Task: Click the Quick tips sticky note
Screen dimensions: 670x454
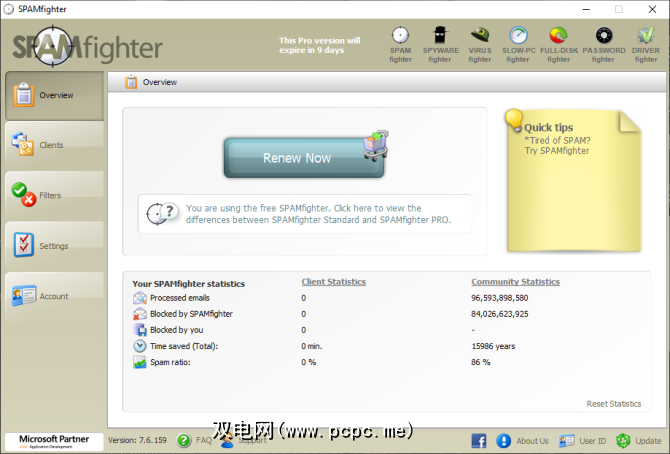Action: pyautogui.click(x=574, y=181)
